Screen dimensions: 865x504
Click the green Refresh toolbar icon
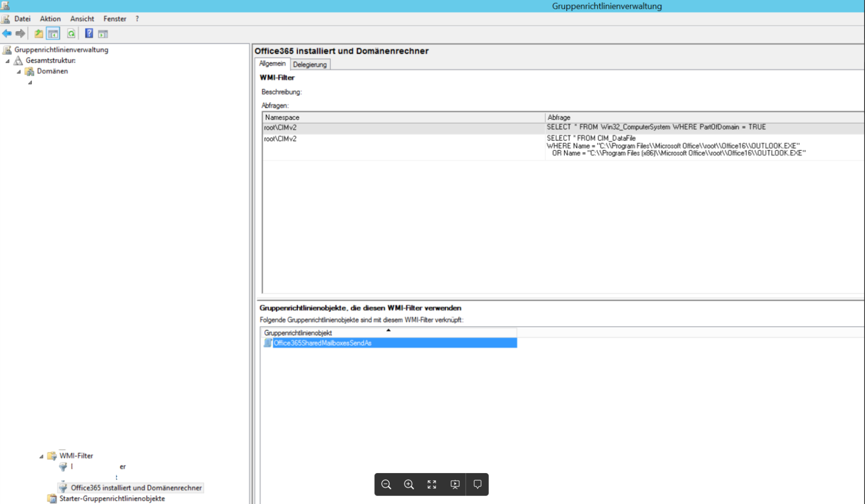[71, 34]
